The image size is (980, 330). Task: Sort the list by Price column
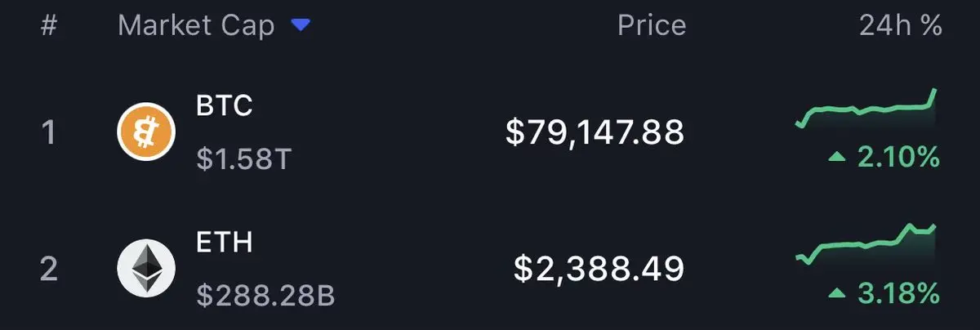coord(651,26)
